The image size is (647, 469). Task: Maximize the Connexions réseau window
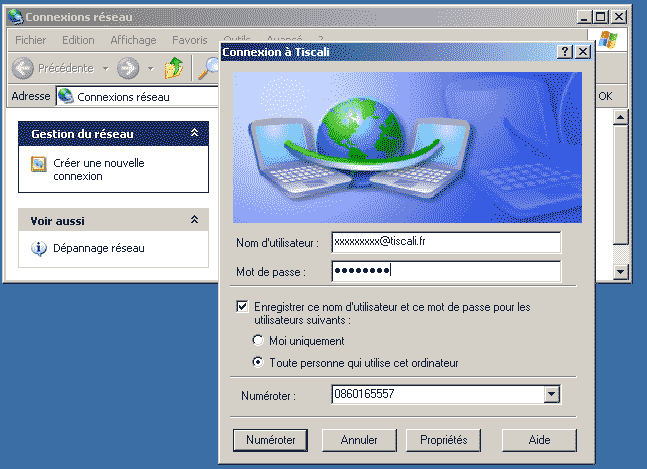pos(600,17)
